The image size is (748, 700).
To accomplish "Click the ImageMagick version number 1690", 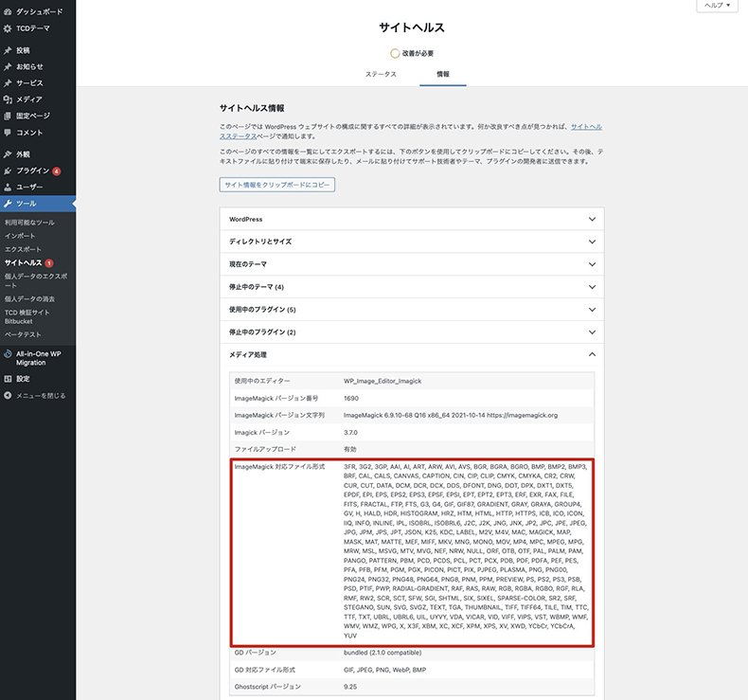I will tap(351, 399).
